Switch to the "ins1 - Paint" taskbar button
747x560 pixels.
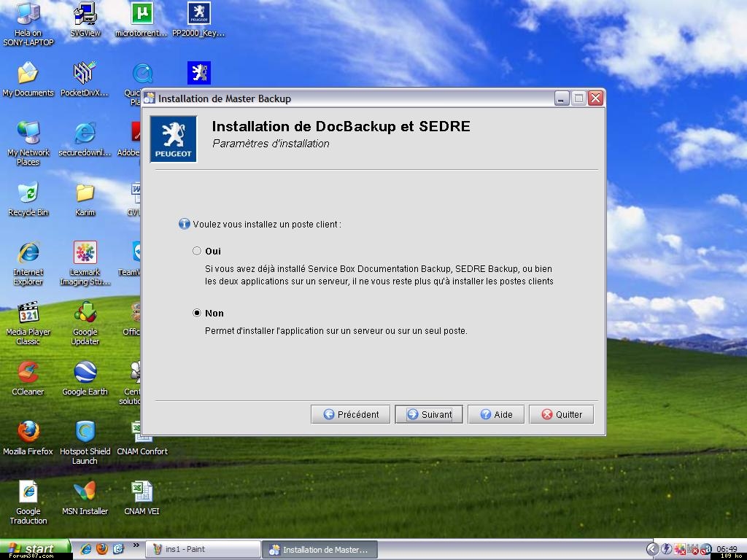pos(201,550)
